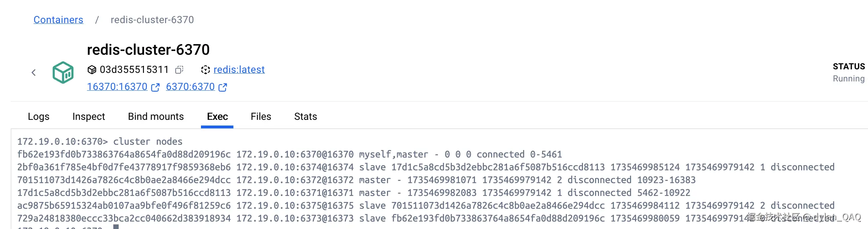Click external link icon after 16370:16370

(155, 87)
